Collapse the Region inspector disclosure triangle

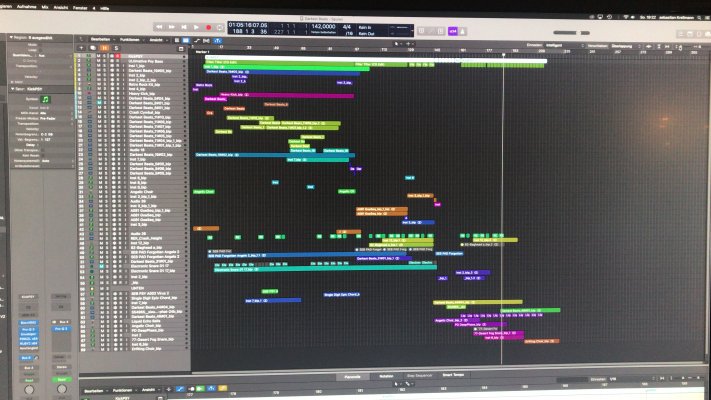(x=11, y=37)
